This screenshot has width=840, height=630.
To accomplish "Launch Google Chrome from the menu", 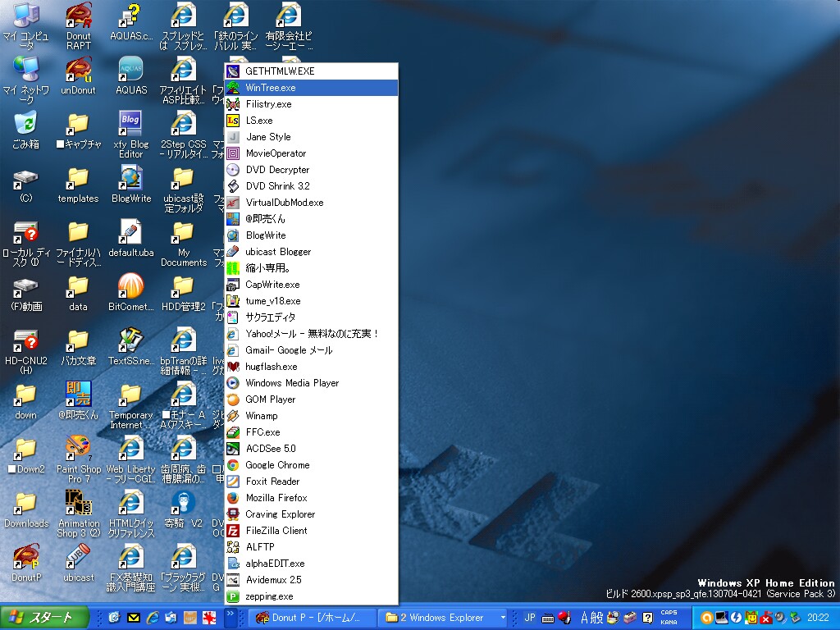I will [x=311, y=464].
